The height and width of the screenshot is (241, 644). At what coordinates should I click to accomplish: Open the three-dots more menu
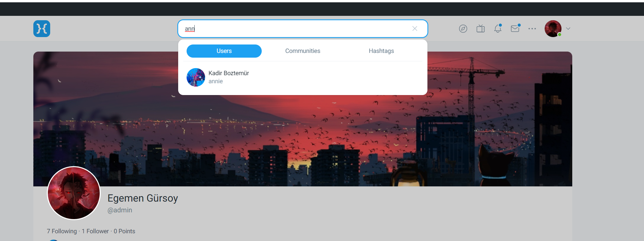click(x=532, y=29)
